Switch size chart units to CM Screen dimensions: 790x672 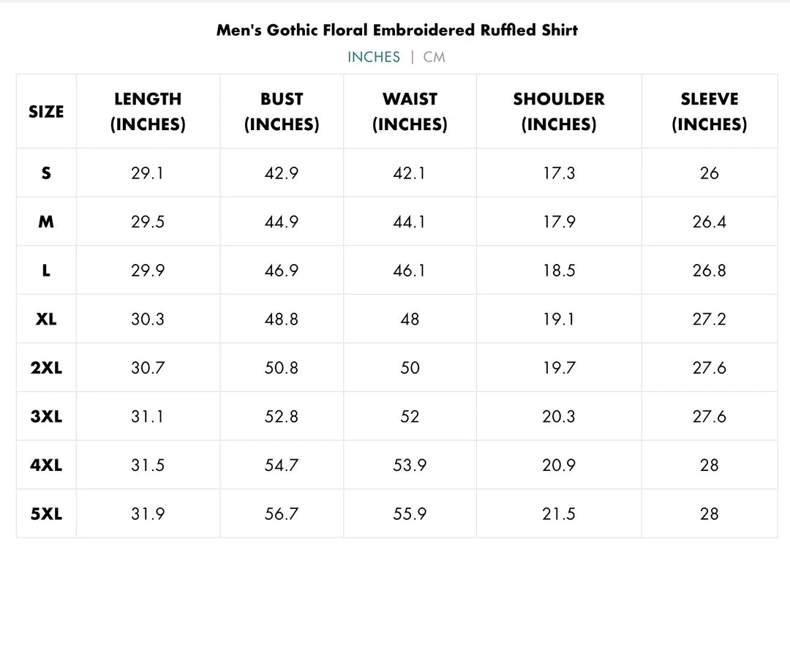434,57
